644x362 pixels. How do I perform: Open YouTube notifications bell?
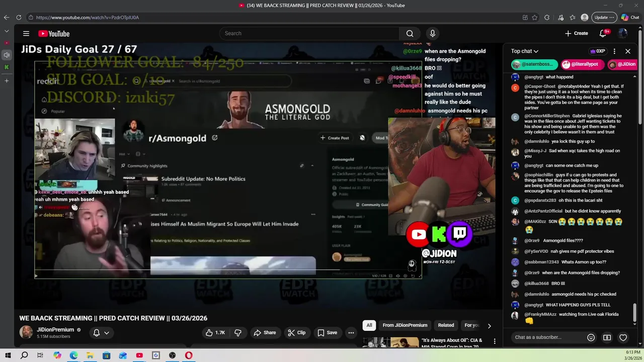pyautogui.click(x=603, y=34)
